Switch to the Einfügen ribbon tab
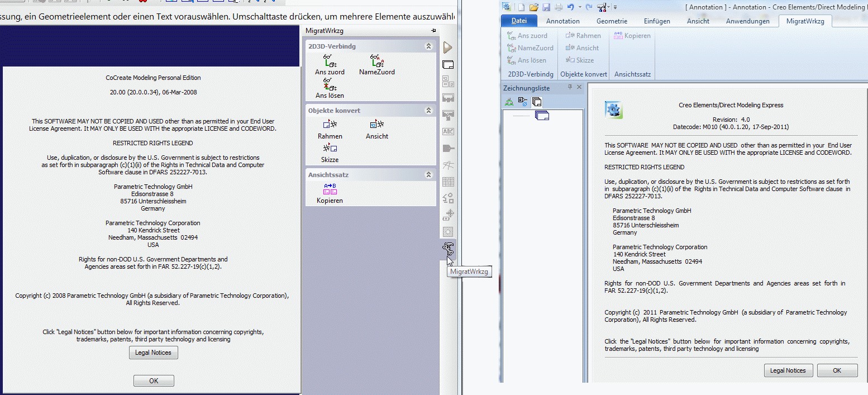868x395 pixels. click(x=657, y=21)
